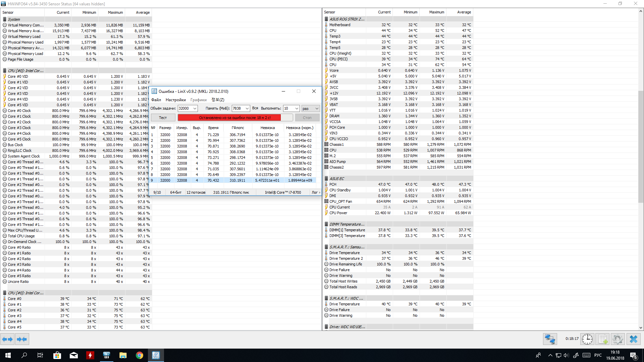Image resolution: width=644 pixels, height=362 pixels.
Task: Open Google Chrome from the taskbar
Action: 139,355
